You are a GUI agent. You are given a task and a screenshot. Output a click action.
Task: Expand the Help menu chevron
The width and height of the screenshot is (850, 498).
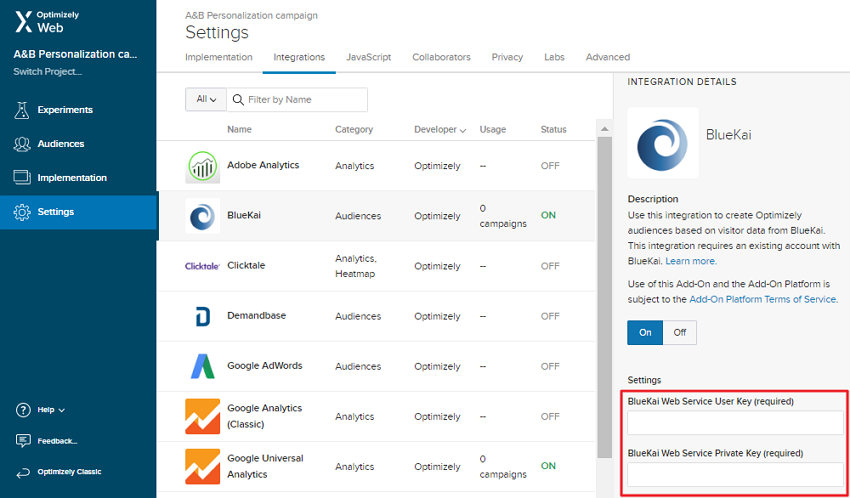[61, 411]
